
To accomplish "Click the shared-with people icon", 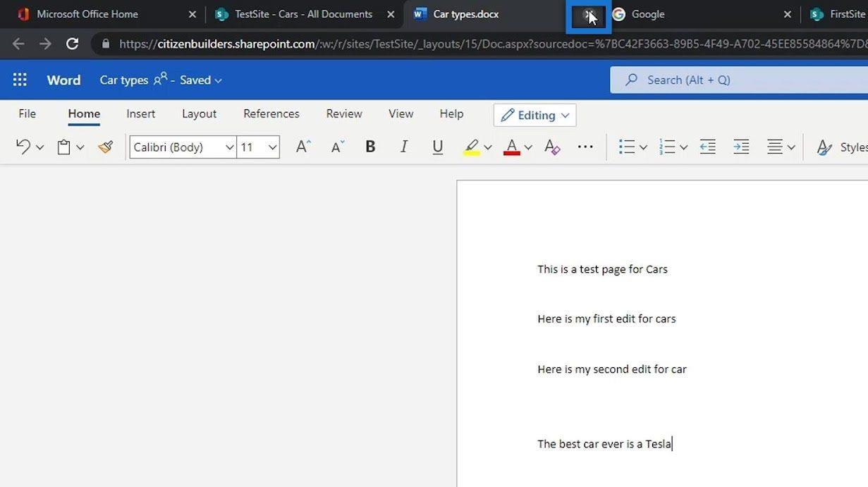I will (160, 79).
